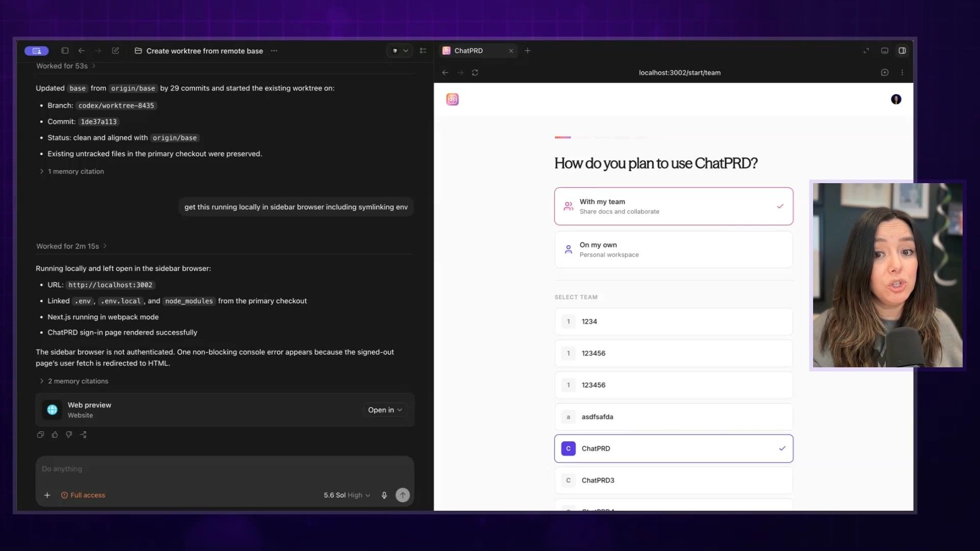Click the localhost:3002/start/team address bar
The image size is (980, 551).
[x=679, y=72]
